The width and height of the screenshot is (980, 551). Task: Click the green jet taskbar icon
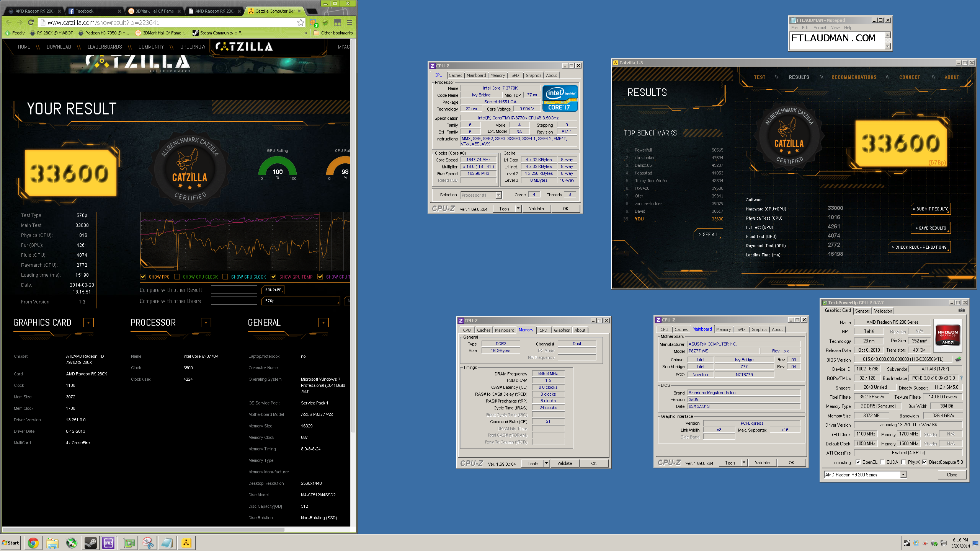coord(72,543)
